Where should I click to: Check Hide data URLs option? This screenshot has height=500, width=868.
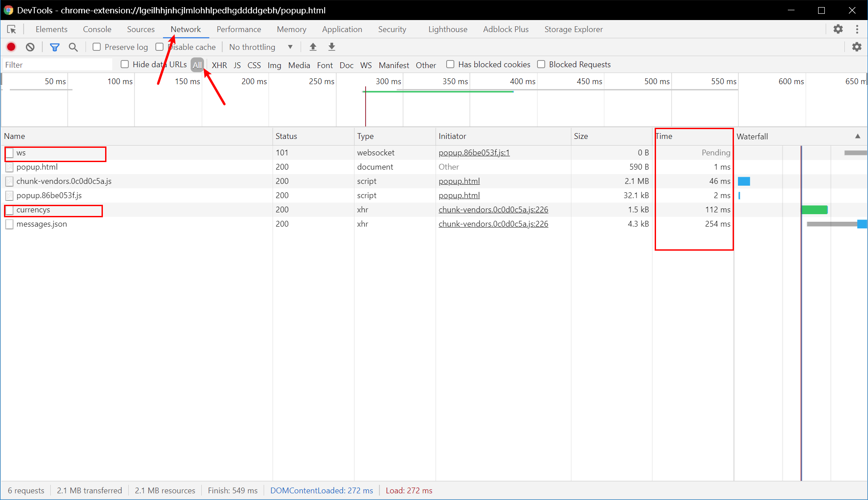[x=125, y=65]
